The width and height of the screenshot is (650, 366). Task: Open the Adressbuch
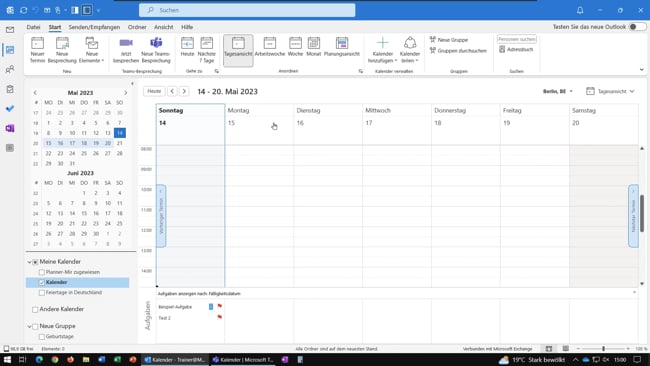pyautogui.click(x=516, y=49)
